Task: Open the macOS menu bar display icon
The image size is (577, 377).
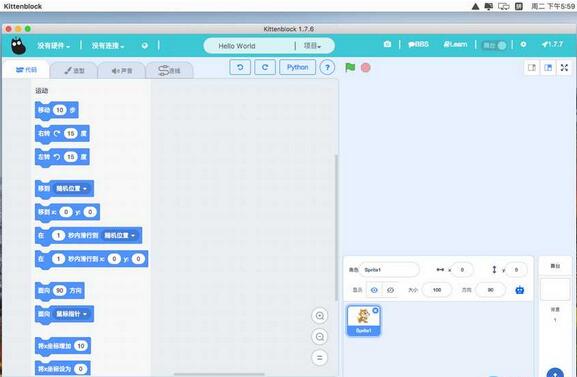Action: (x=504, y=6)
